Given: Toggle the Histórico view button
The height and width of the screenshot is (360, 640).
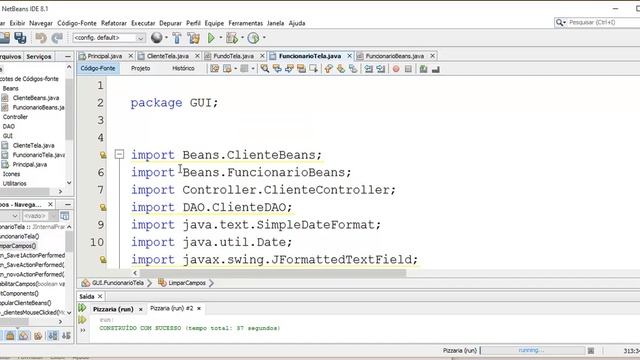Looking at the screenshot, I should point(183,68).
